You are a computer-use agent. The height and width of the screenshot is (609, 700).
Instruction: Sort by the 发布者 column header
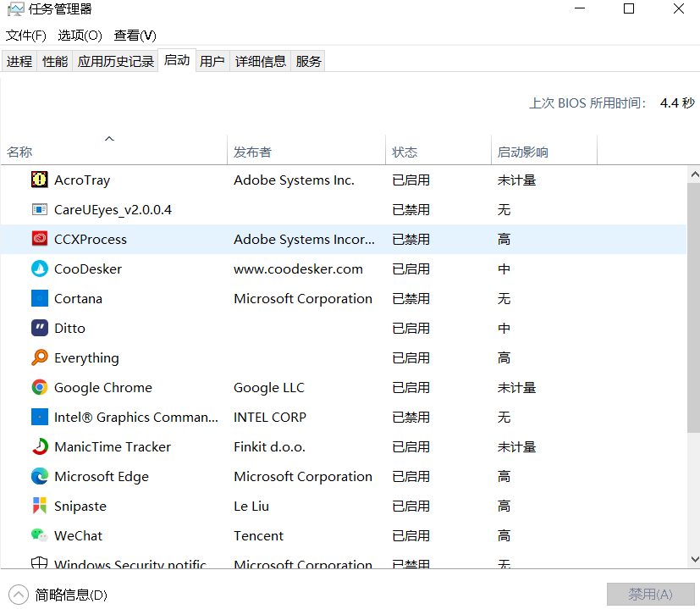coord(306,150)
